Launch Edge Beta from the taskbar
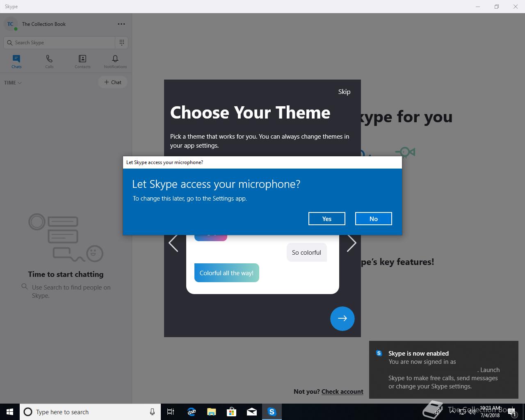Screen dimensions: 525x420 point(191,412)
